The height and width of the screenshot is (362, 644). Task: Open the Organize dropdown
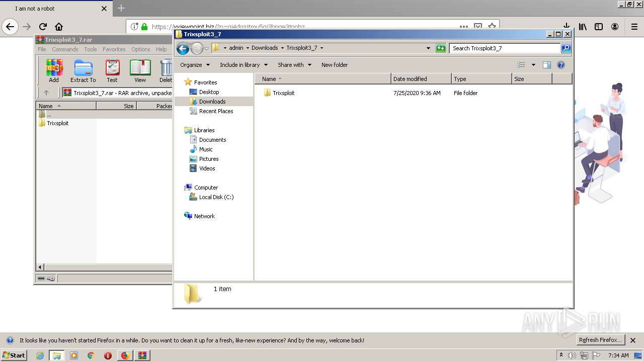pos(194,65)
